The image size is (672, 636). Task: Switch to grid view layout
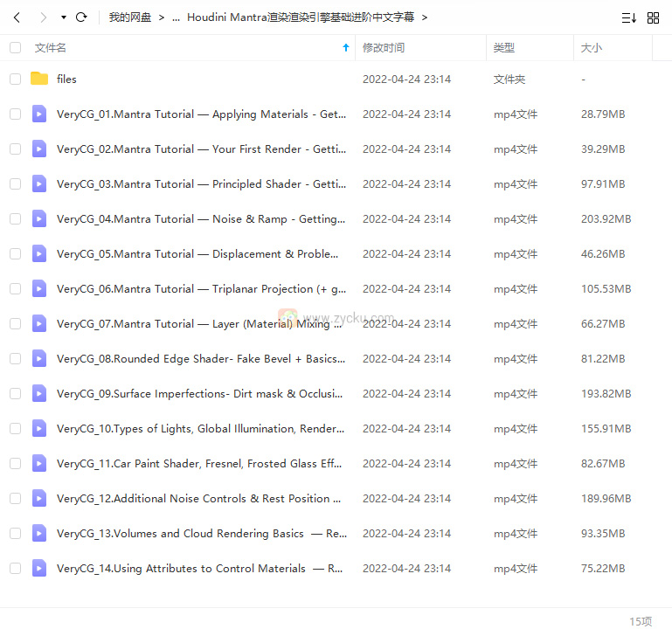pos(653,17)
